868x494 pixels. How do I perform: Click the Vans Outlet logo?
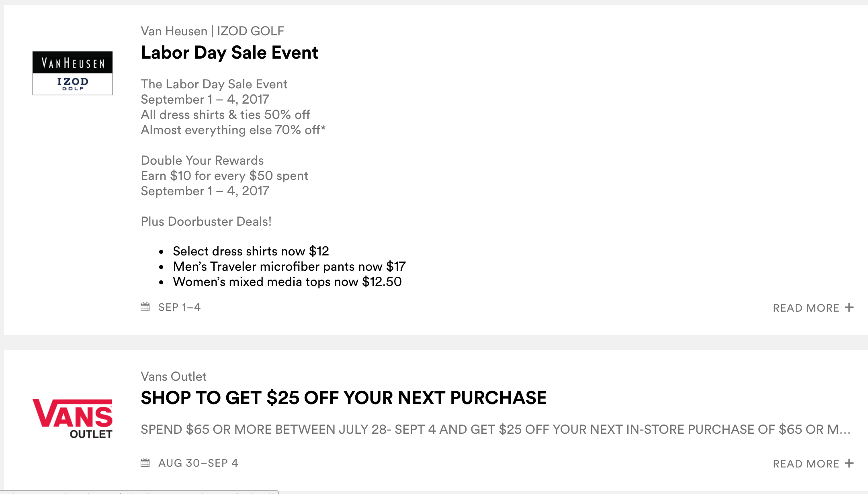[x=72, y=418]
